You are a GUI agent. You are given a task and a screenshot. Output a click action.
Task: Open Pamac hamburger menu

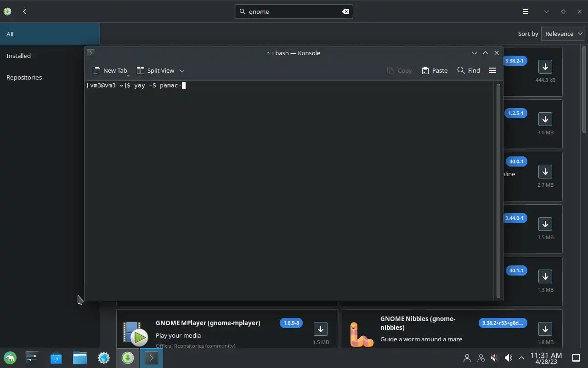click(526, 11)
